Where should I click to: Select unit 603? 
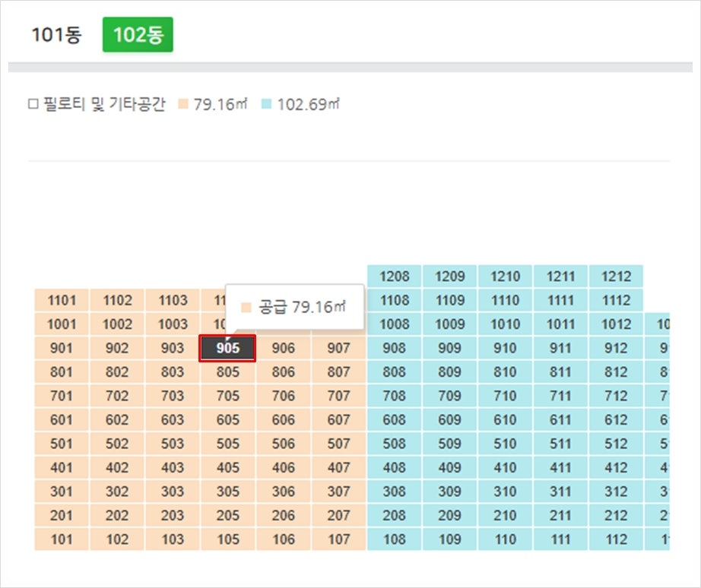click(x=172, y=419)
